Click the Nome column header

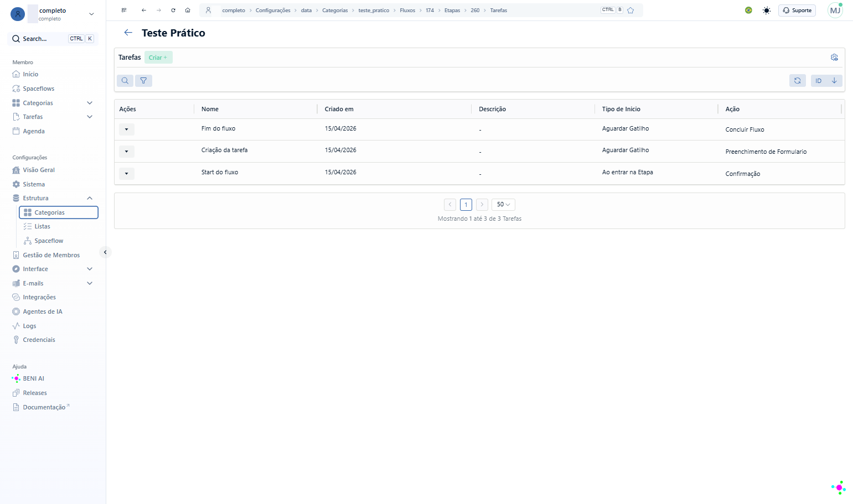(210, 109)
